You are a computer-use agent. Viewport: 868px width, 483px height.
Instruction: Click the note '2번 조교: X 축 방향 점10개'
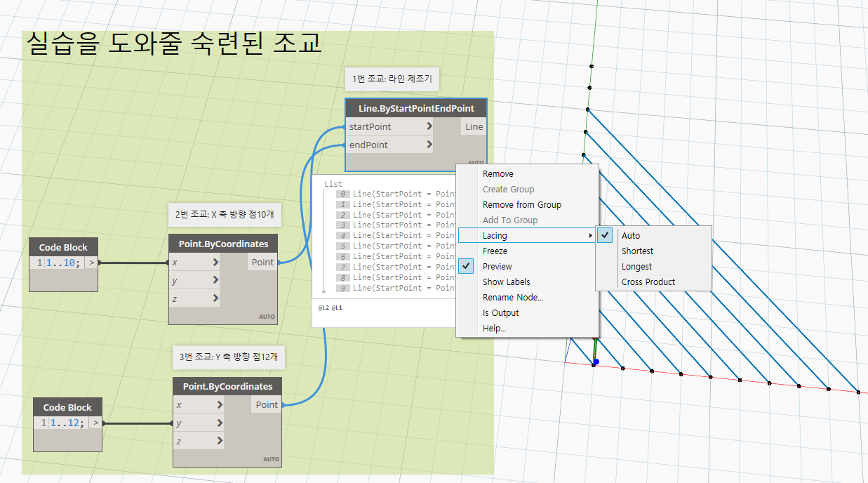click(x=225, y=216)
